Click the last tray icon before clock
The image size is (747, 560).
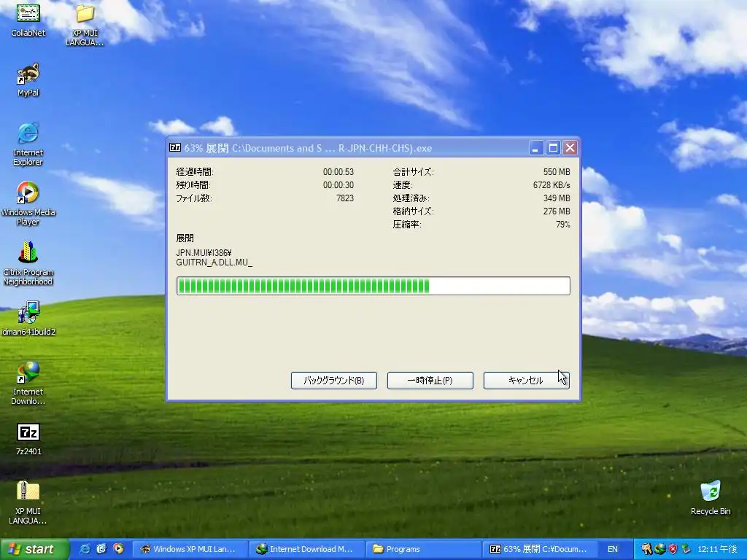click(x=686, y=549)
